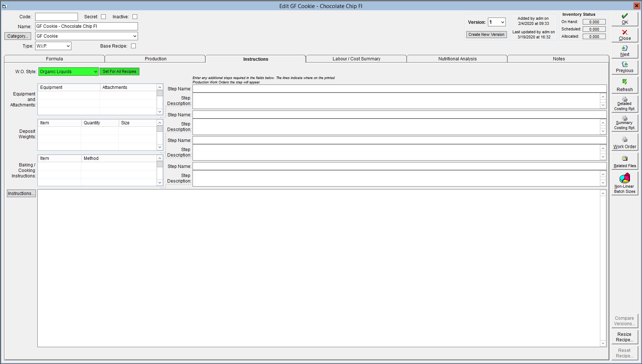Click the Set For All Recipes button
642x364 pixels.
pos(119,72)
